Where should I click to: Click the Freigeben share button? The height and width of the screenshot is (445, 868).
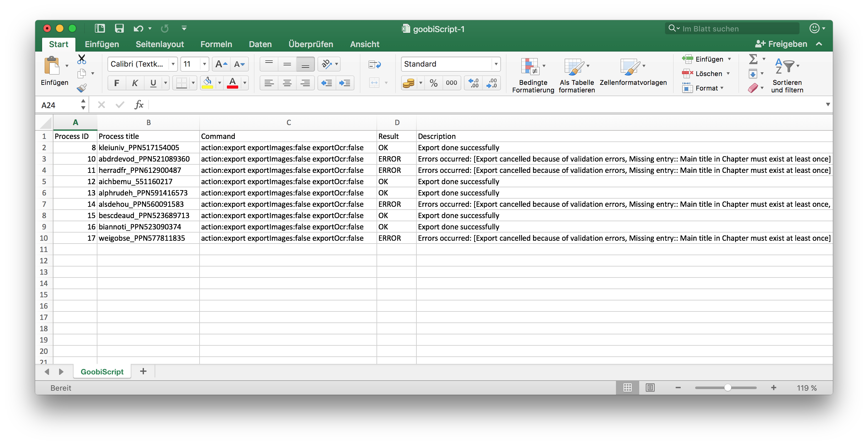[x=781, y=44]
